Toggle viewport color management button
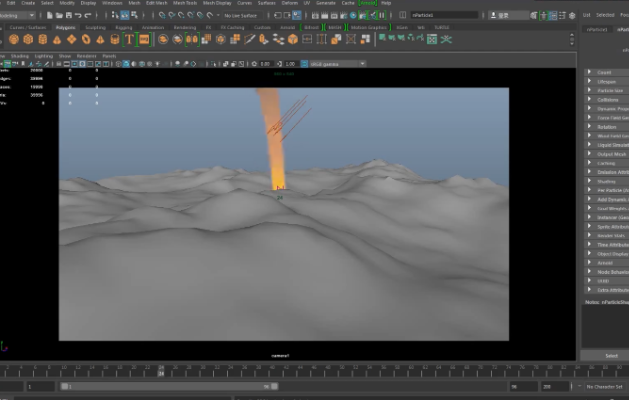629x400 pixels. point(304,64)
